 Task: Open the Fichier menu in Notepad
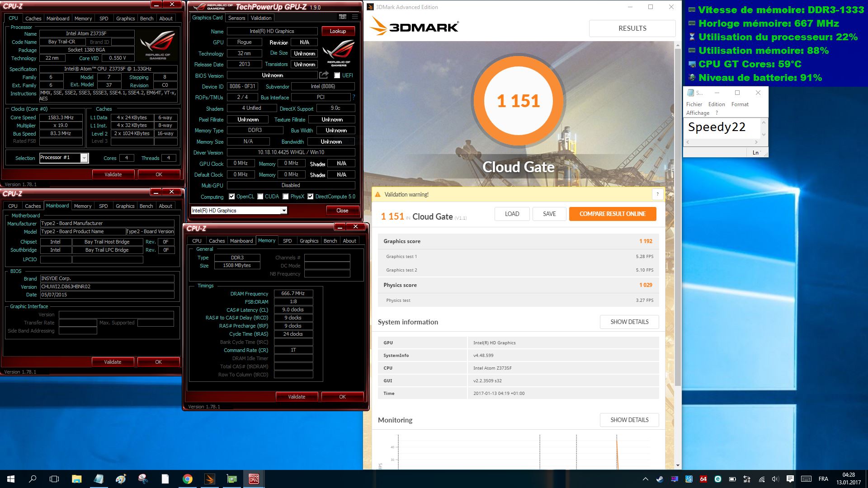pyautogui.click(x=694, y=104)
